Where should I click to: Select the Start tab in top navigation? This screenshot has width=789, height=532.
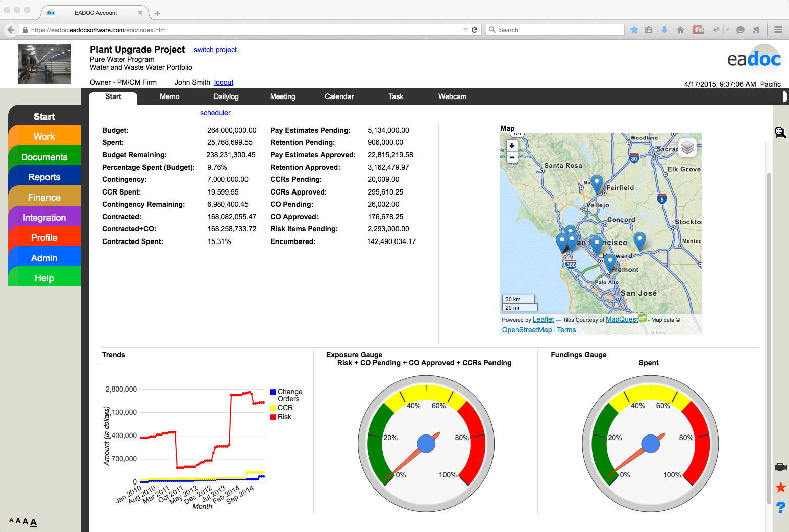click(x=113, y=97)
